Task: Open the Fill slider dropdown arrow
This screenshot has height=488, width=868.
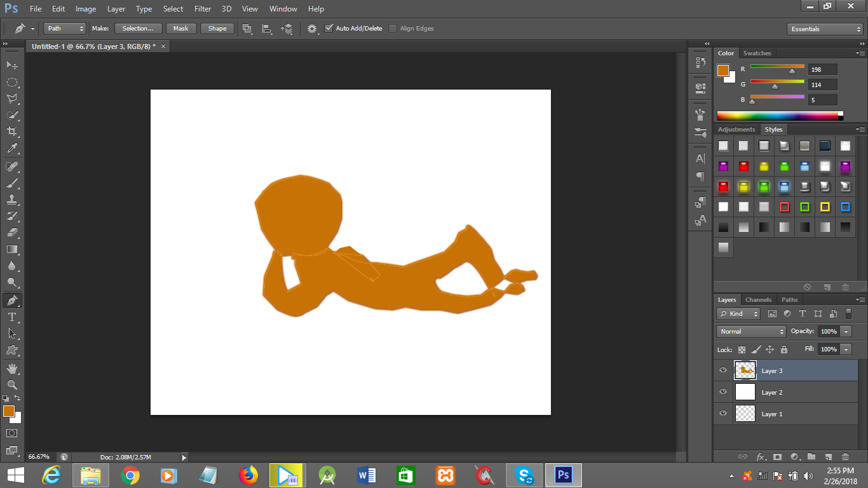Action: coord(846,349)
